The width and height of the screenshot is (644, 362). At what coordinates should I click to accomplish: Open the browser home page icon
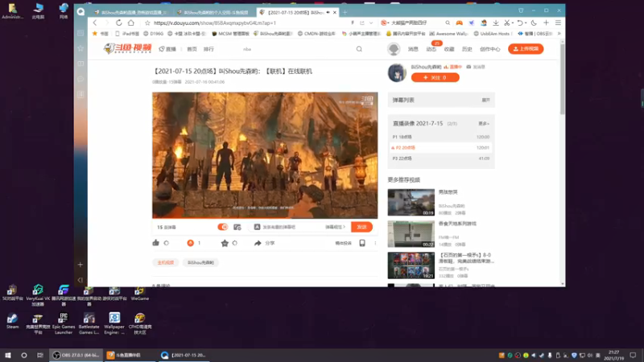tap(131, 23)
